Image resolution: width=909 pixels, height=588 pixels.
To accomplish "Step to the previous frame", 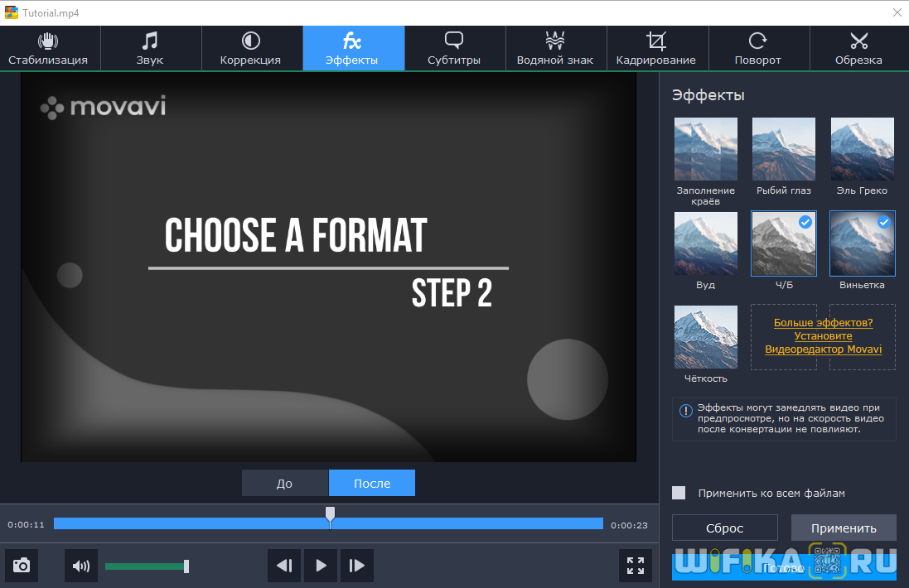I will [x=284, y=566].
